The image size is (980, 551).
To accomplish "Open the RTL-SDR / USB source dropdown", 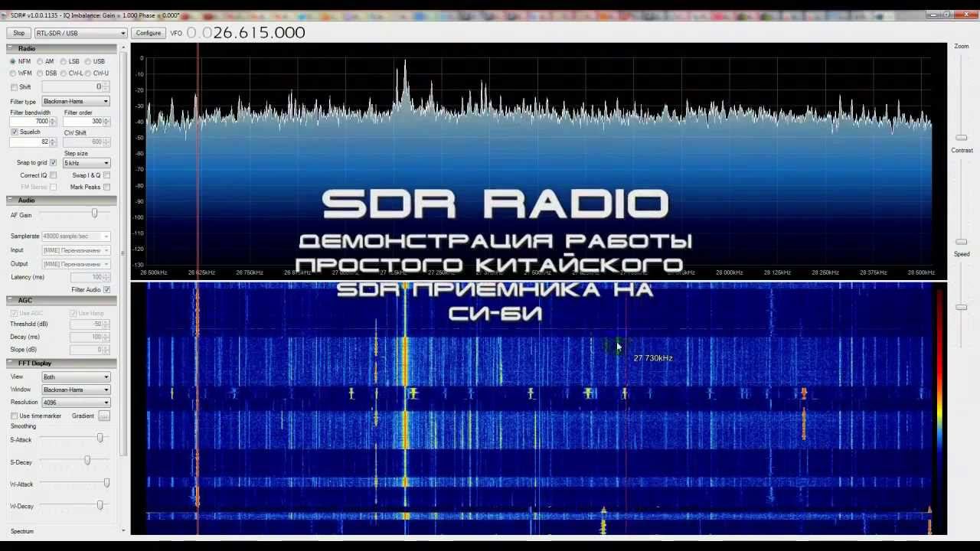I will point(80,33).
